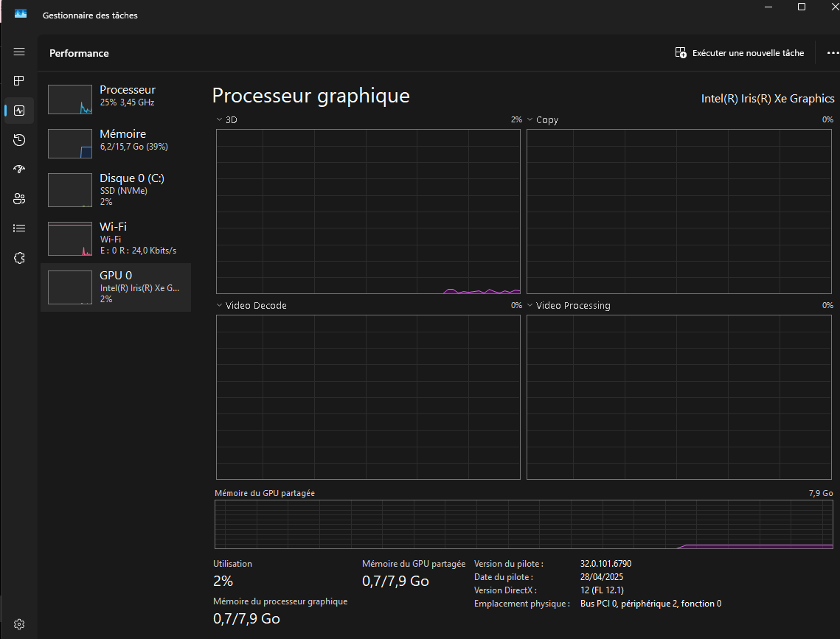Image resolution: width=840 pixels, height=639 pixels.
Task: Open the Startup apps page icon
Action: (19, 169)
